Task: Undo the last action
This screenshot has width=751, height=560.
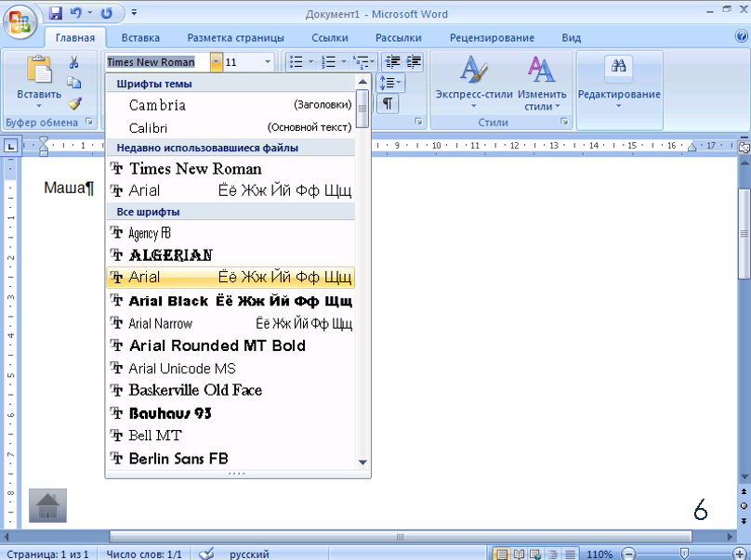Action: (76, 13)
